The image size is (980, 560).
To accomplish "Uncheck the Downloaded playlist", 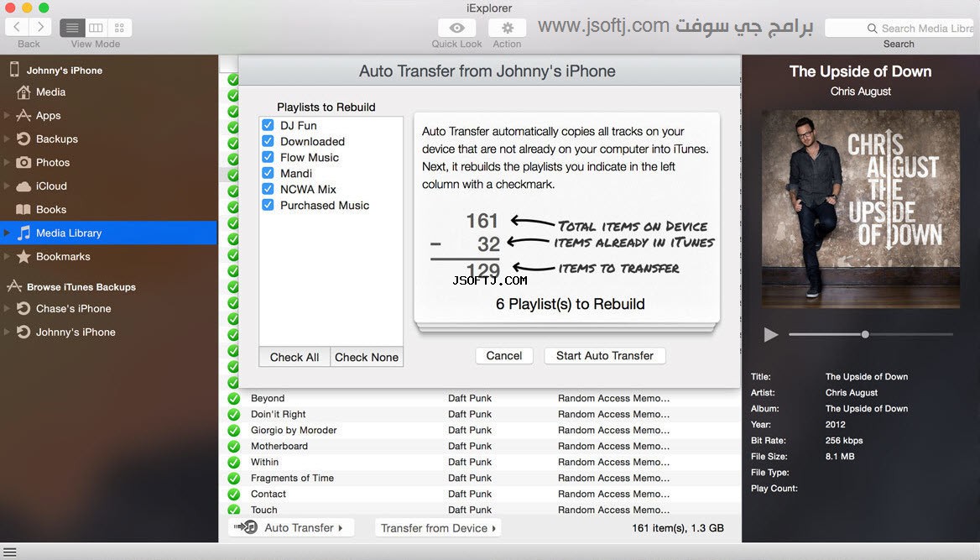I will (x=268, y=141).
